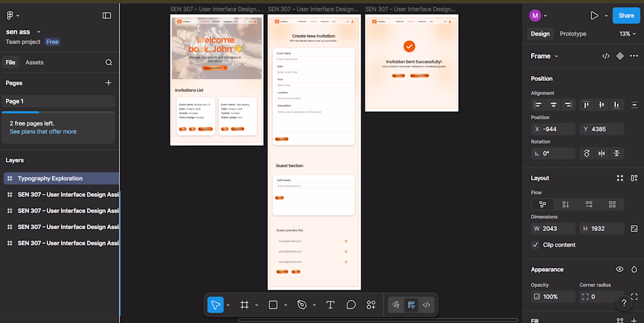Edit the X position field

pos(553,129)
